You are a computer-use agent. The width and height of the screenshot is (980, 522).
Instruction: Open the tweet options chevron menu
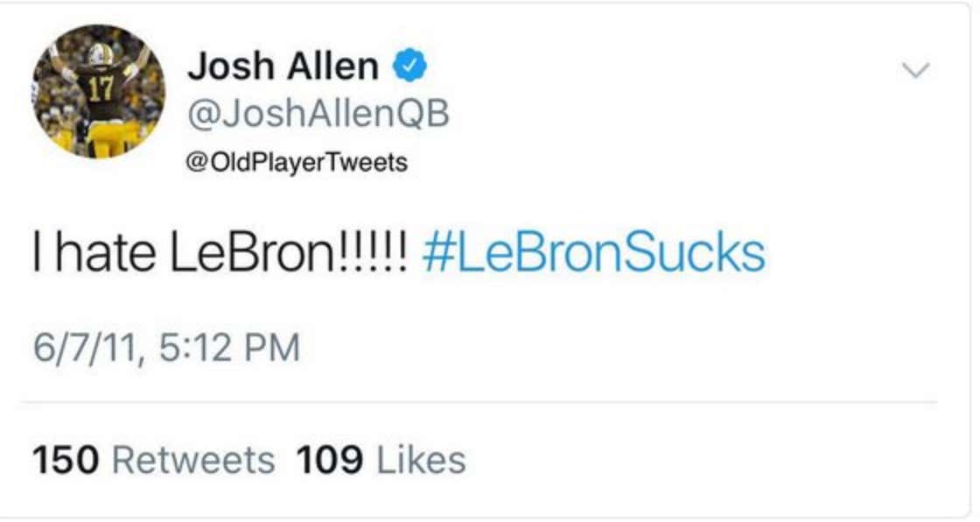pyautogui.click(x=915, y=69)
